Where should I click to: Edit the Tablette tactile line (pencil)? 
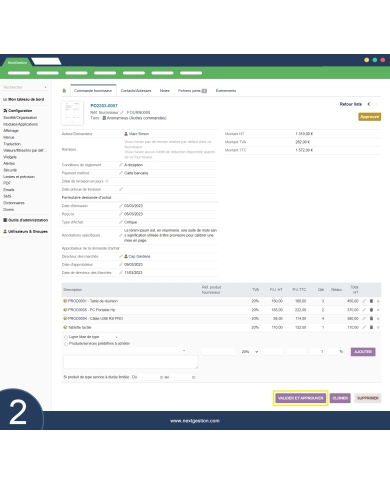click(364, 327)
